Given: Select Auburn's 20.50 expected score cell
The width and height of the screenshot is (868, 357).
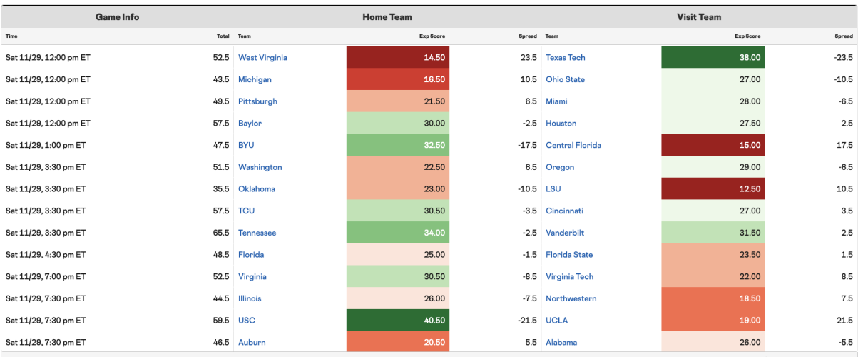Looking at the screenshot, I should pos(398,342).
